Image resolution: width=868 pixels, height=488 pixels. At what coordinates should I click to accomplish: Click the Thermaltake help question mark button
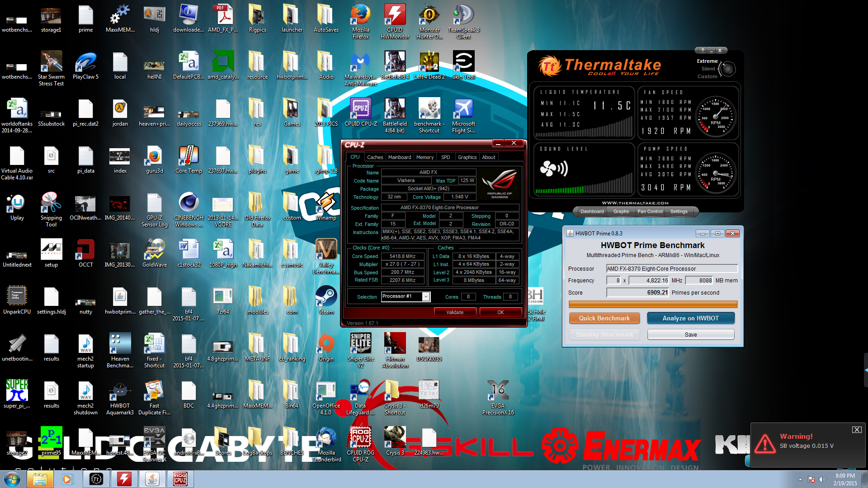point(702,50)
